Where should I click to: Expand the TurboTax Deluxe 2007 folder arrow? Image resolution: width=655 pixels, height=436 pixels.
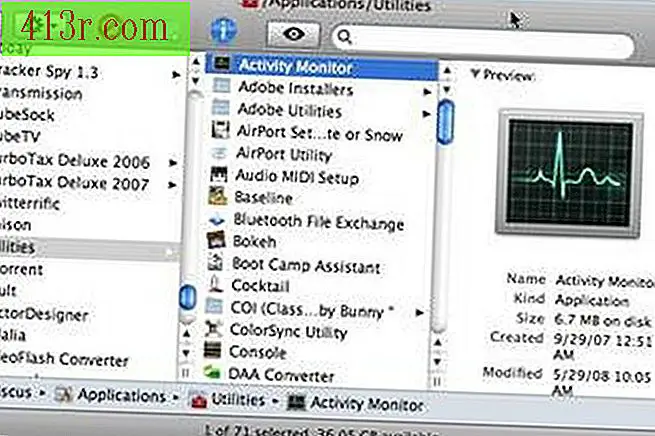click(172, 184)
